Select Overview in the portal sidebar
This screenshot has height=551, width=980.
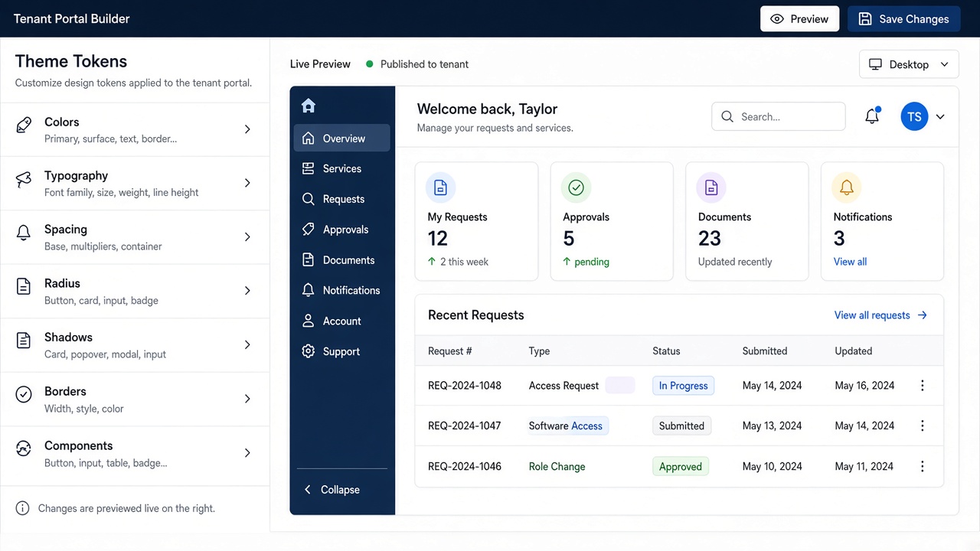pos(341,139)
